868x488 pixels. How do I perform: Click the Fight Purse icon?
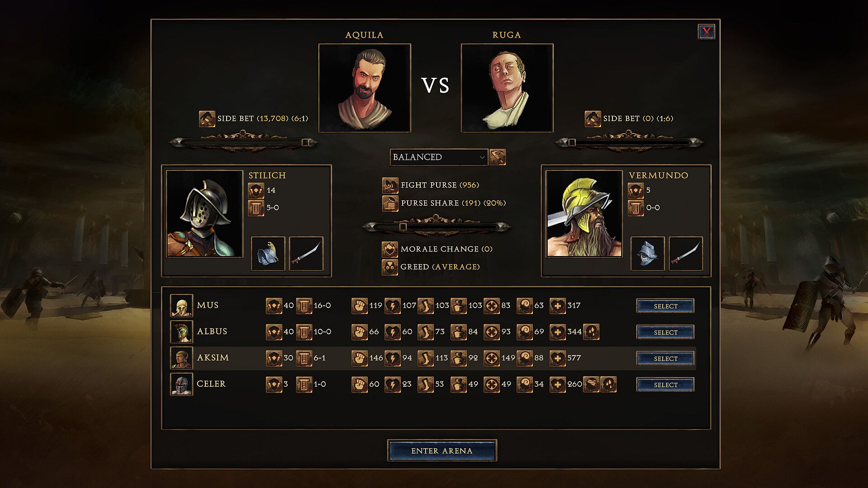(390, 185)
